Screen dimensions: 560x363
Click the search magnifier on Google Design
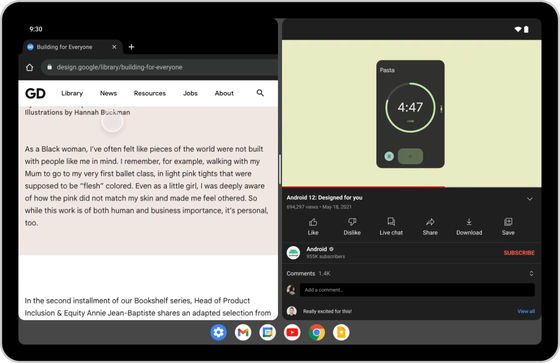click(260, 93)
